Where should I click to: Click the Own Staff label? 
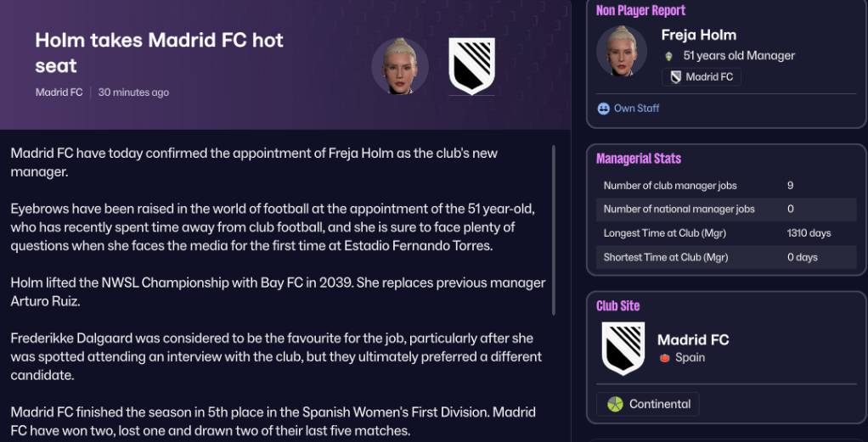pyautogui.click(x=636, y=109)
